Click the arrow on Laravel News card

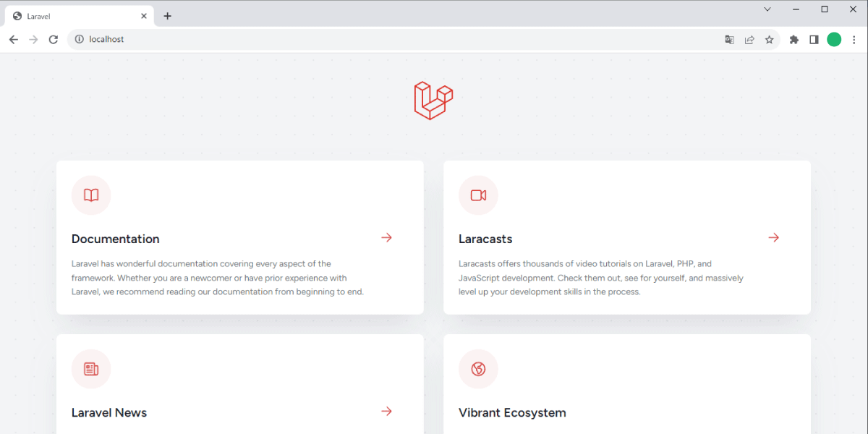tap(387, 411)
